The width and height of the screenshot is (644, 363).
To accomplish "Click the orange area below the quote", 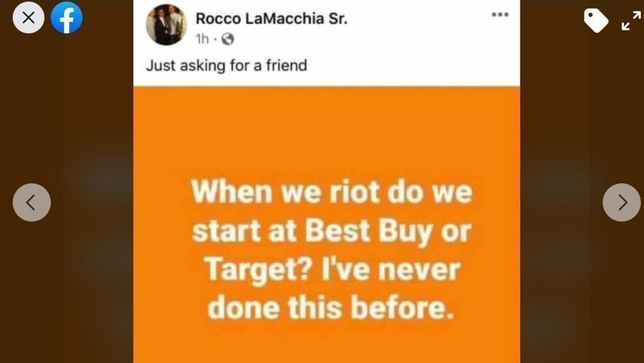I will point(326,344).
